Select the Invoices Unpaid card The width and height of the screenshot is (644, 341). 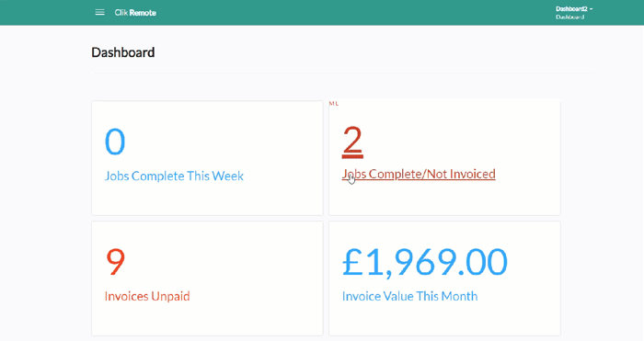coord(207,278)
